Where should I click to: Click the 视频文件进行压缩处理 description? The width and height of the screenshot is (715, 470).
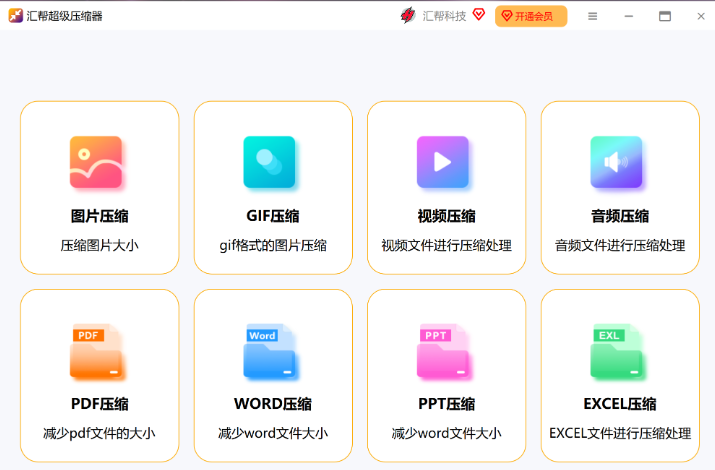click(446, 245)
